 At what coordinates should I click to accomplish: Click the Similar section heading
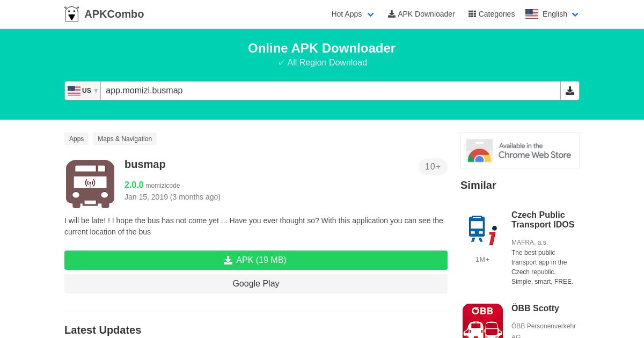pyautogui.click(x=478, y=185)
